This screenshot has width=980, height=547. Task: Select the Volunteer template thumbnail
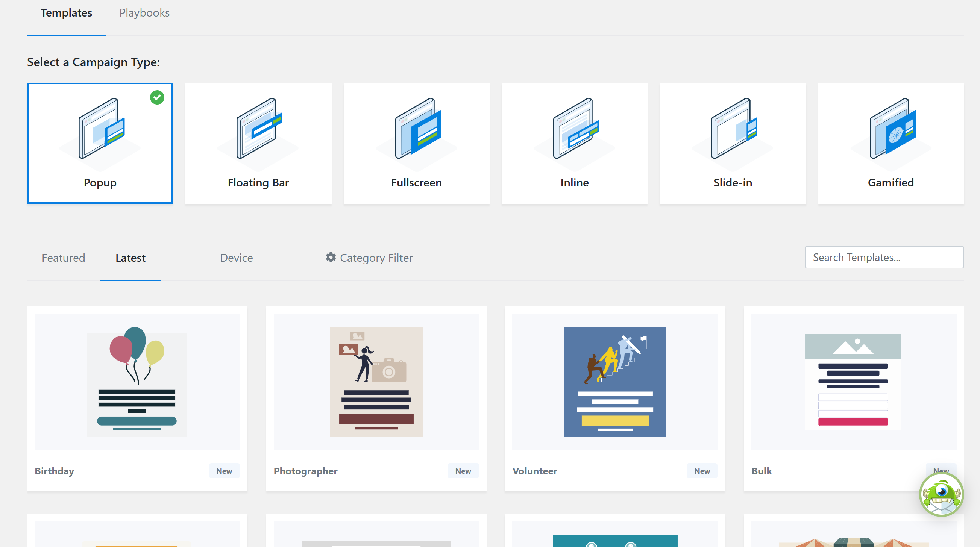[614, 382]
